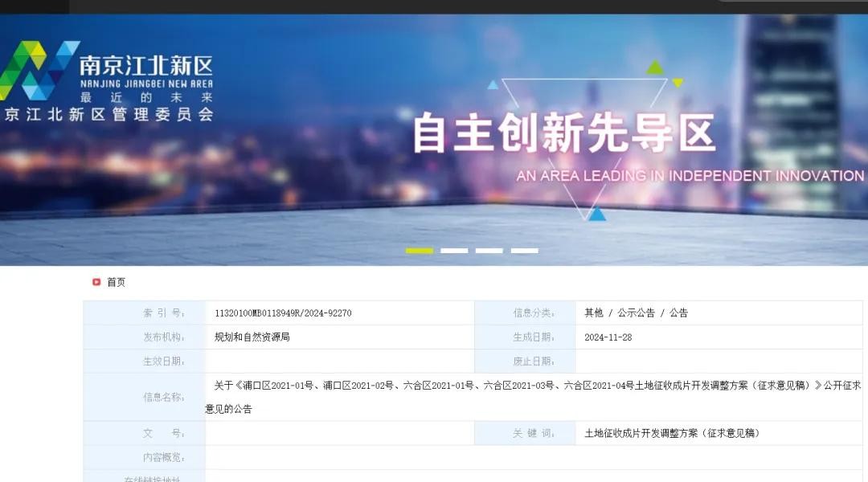Click the 规划和自然资源局 publishing agency
Viewport: 868px width, 482px height.
pyautogui.click(x=252, y=337)
